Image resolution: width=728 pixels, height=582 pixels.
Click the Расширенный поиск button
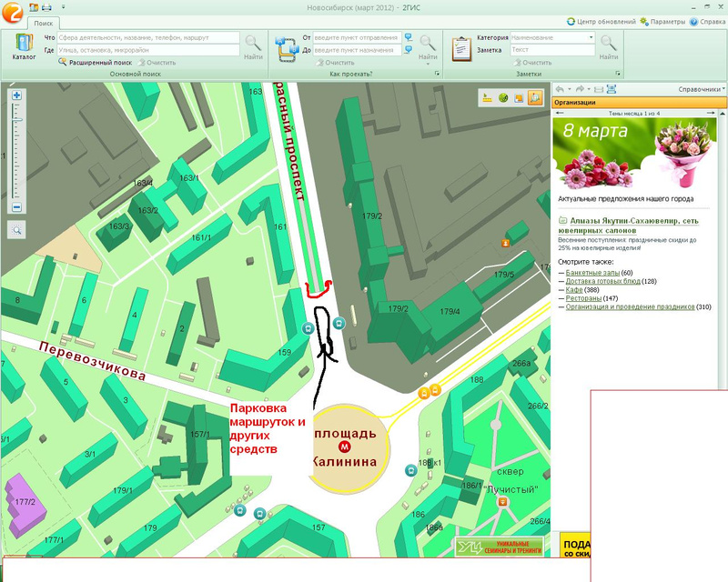[96, 62]
